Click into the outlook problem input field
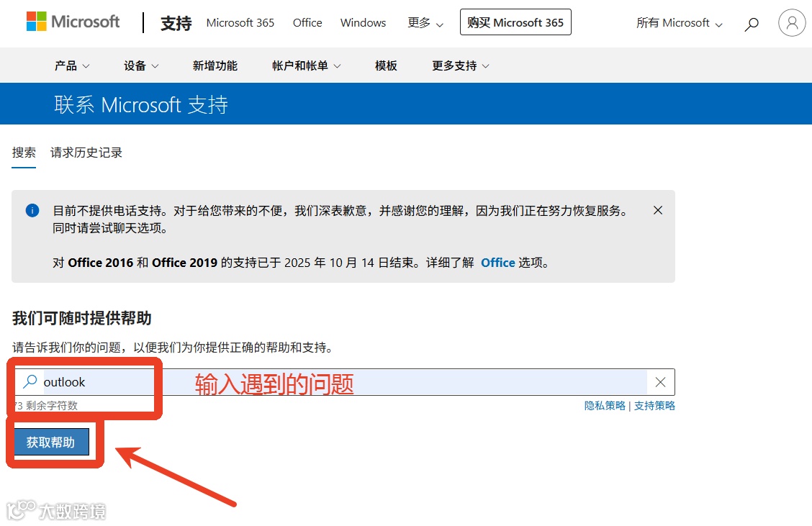This screenshot has height=526, width=812. pyautogui.click(x=345, y=382)
